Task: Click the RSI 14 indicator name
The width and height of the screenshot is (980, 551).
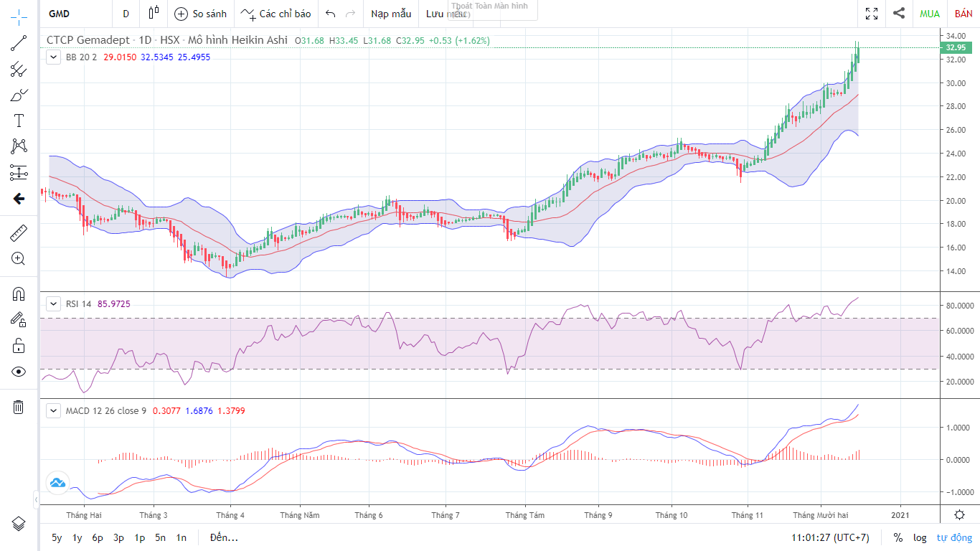Action: [78, 303]
